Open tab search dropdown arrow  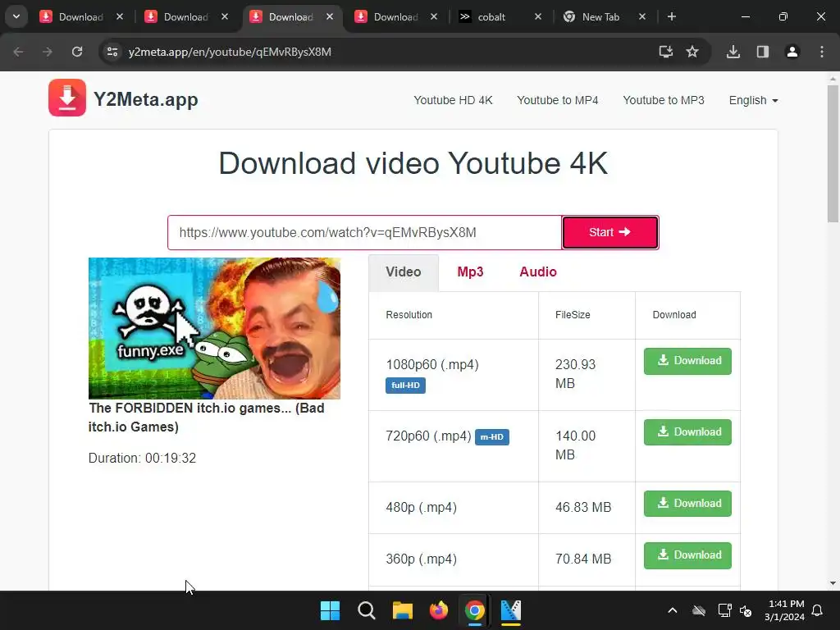16,16
